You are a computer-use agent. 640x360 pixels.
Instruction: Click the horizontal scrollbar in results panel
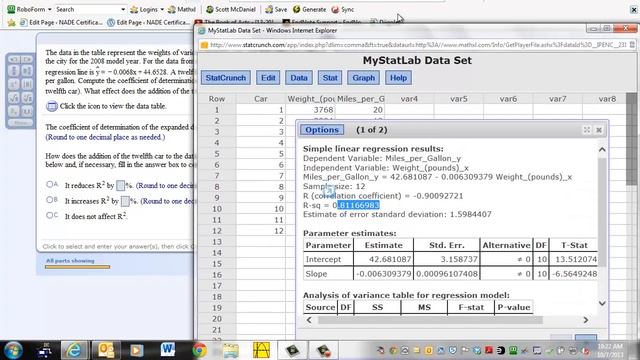point(430,320)
